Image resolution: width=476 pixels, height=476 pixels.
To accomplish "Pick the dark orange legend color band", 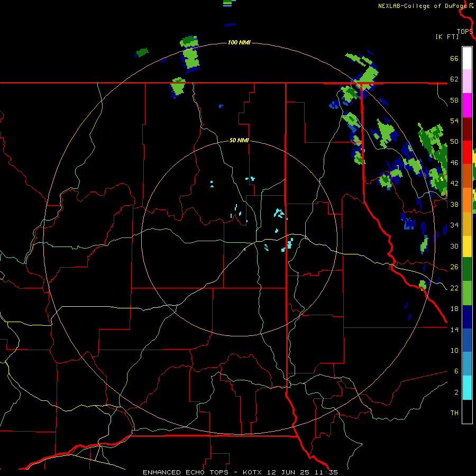I will pyautogui.click(x=467, y=176).
